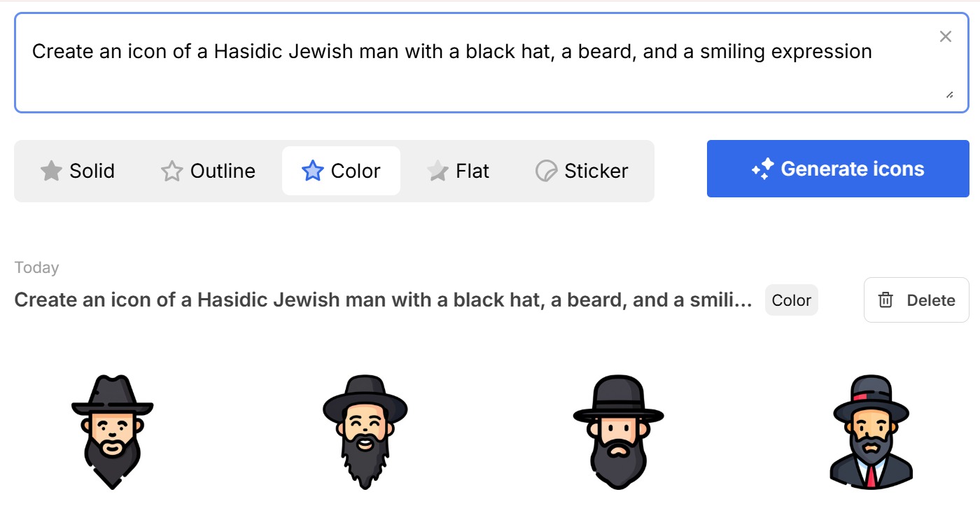Select the Color style tab
Screen dimensions: 980x527
click(x=342, y=171)
